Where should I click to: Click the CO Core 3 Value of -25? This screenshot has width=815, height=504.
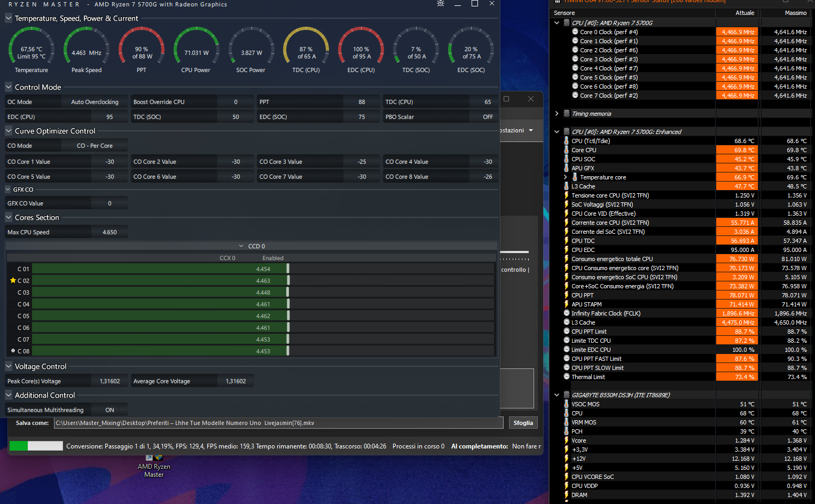point(362,162)
